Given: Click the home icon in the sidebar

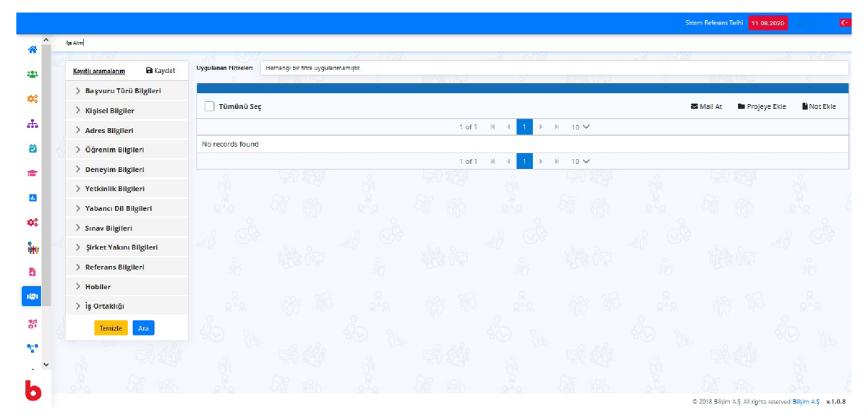Looking at the screenshot, I should [x=32, y=50].
